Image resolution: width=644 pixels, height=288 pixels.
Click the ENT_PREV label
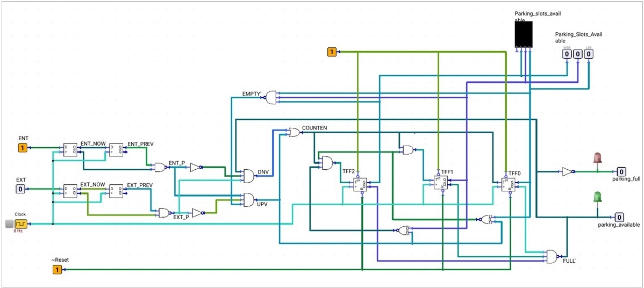[140, 144]
